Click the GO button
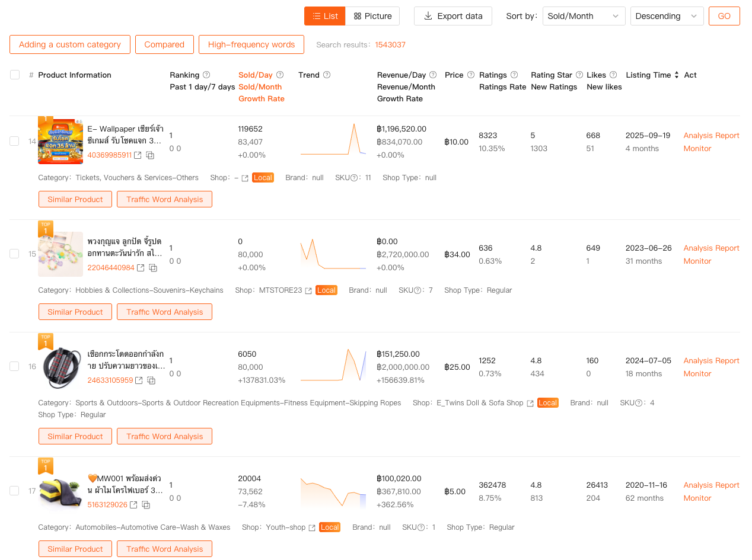Viewport: 752px width, 560px height. click(724, 16)
